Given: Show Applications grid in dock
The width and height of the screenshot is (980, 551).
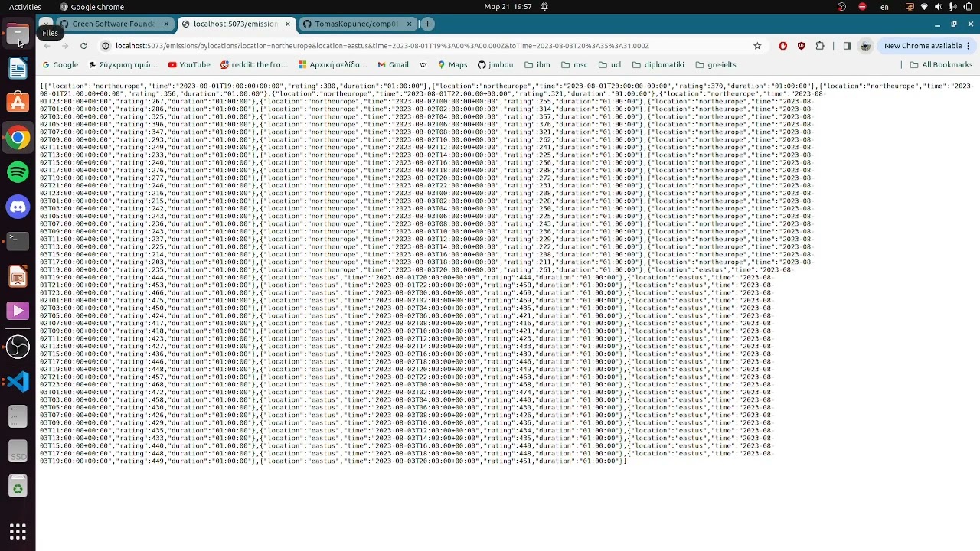Looking at the screenshot, I should coord(18,531).
